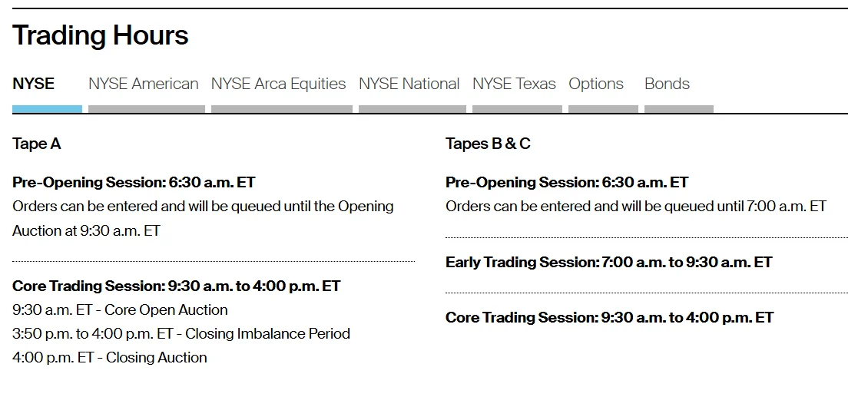This screenshot has width=868, height=407.
Task: Select the NYSE tab
Action: point(33,84)
